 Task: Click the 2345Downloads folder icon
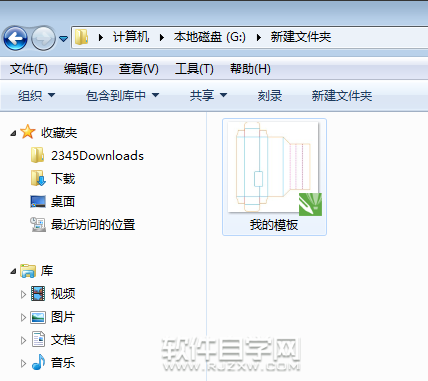point(37,155)
